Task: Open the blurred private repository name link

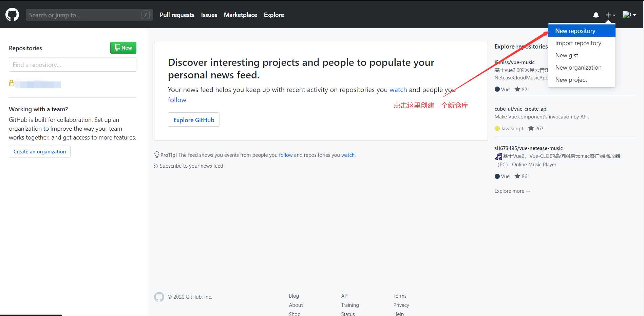Action: pos(38,83)
